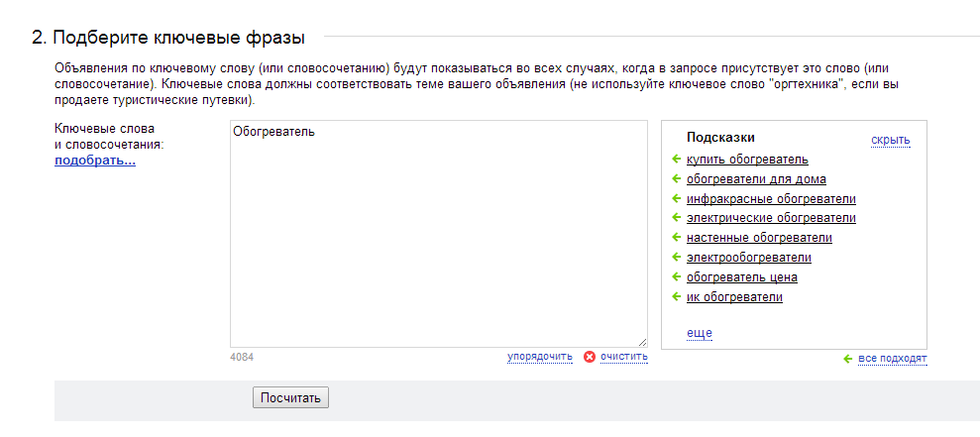Viewport: 980px width, 437px height.
Task: Click the 'Посчитать' button
Action: click(x=290, y=397)
